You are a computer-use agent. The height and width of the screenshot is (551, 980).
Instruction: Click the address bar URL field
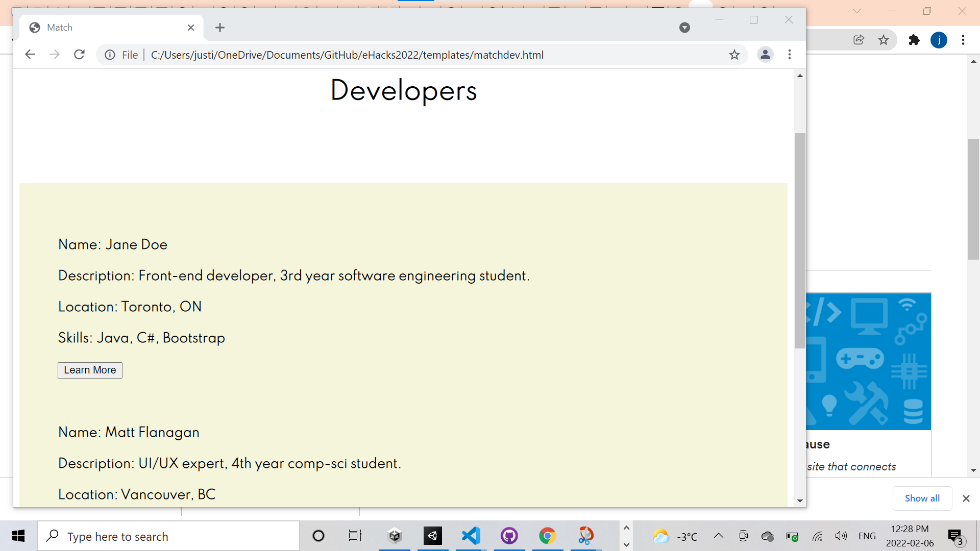(347, 55)
